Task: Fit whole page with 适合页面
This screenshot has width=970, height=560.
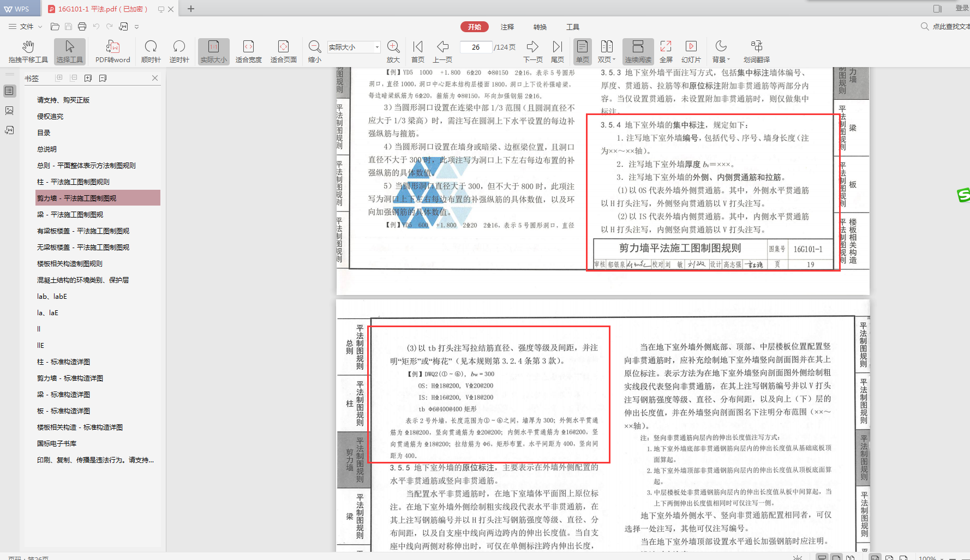Action: 284,52
